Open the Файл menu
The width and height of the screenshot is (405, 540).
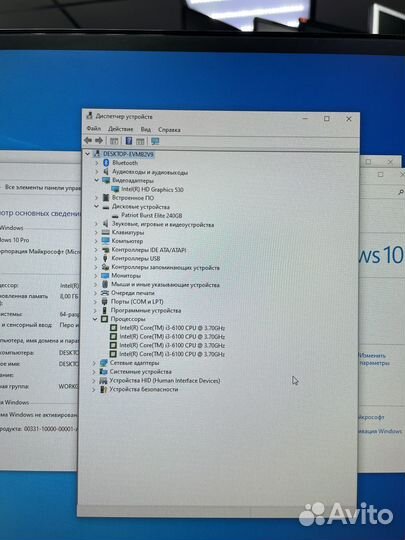94,128
